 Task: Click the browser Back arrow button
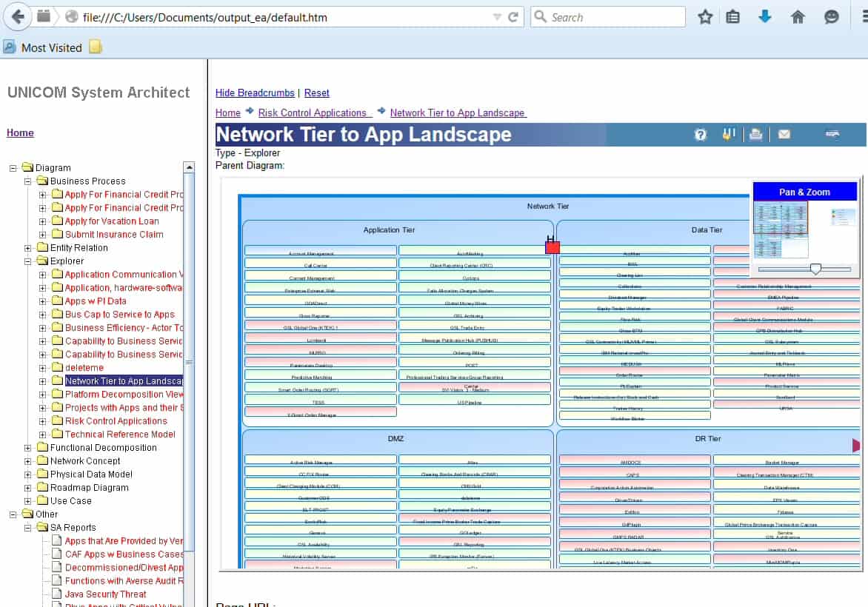point(18,16)
